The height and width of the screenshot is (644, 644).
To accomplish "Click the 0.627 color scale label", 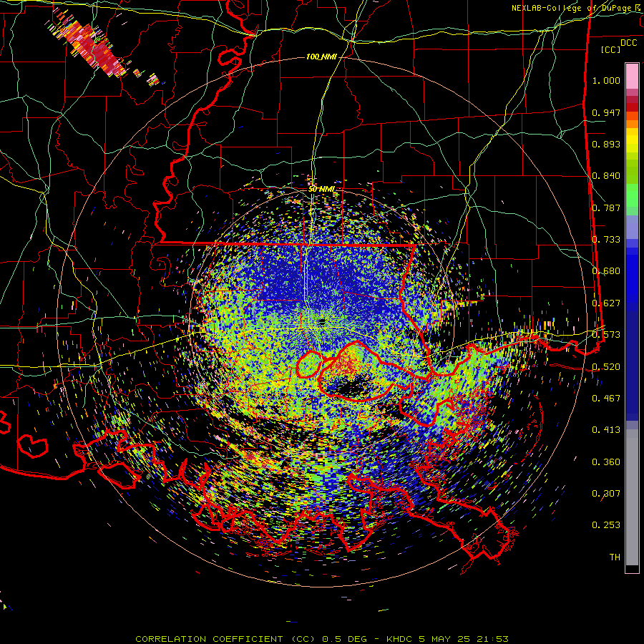I will coord(606,303).
